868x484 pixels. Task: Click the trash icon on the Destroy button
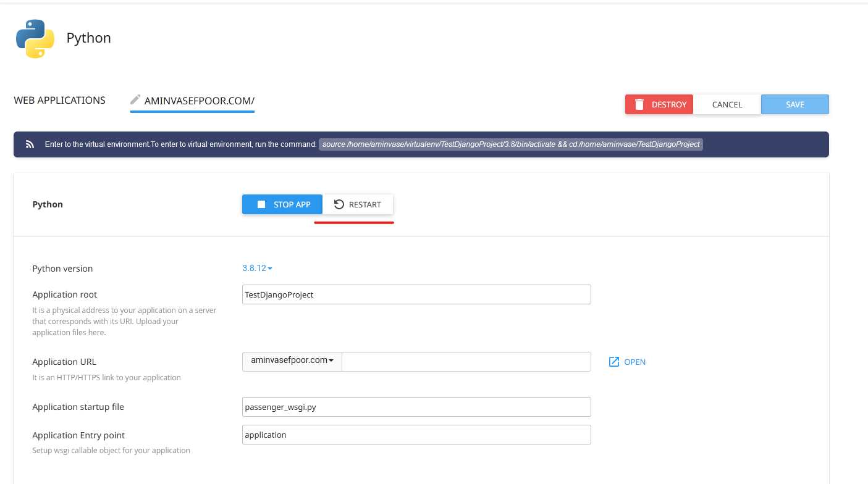[x=639, y=104]
